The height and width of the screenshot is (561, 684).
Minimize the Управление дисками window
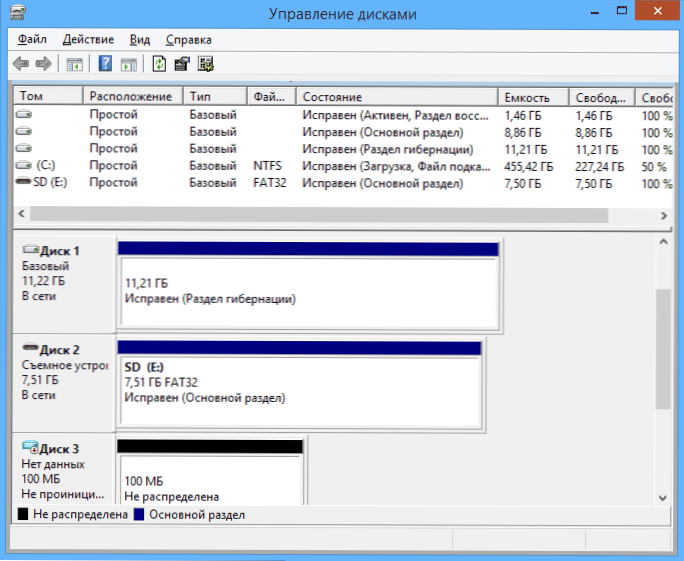click(594, 12)
